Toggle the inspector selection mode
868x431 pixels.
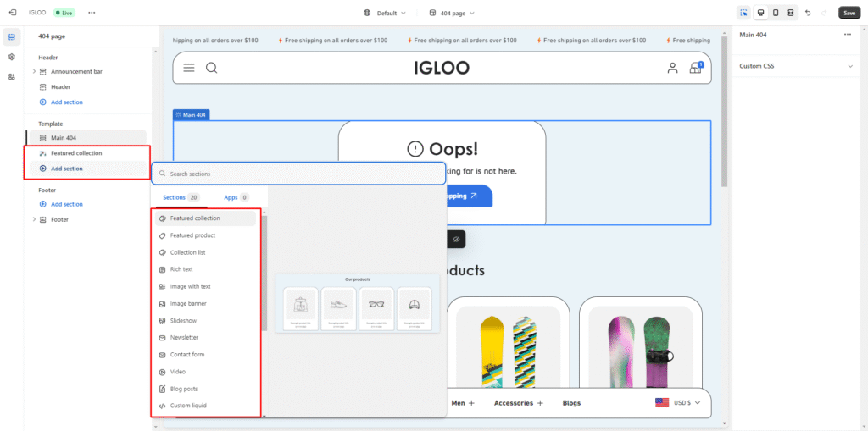743,13
